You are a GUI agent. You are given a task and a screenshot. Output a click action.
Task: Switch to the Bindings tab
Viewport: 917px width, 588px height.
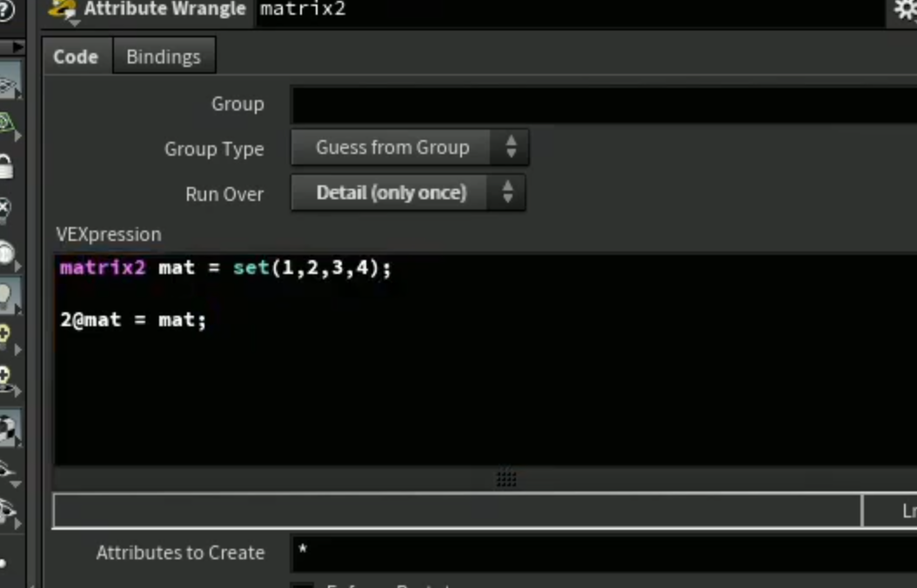click(x=164, y=57)
